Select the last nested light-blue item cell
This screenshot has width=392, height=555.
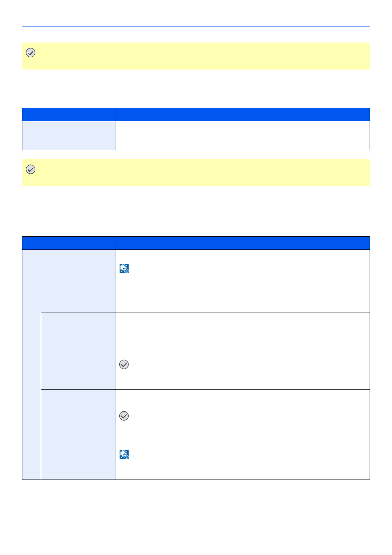[78, 434]
